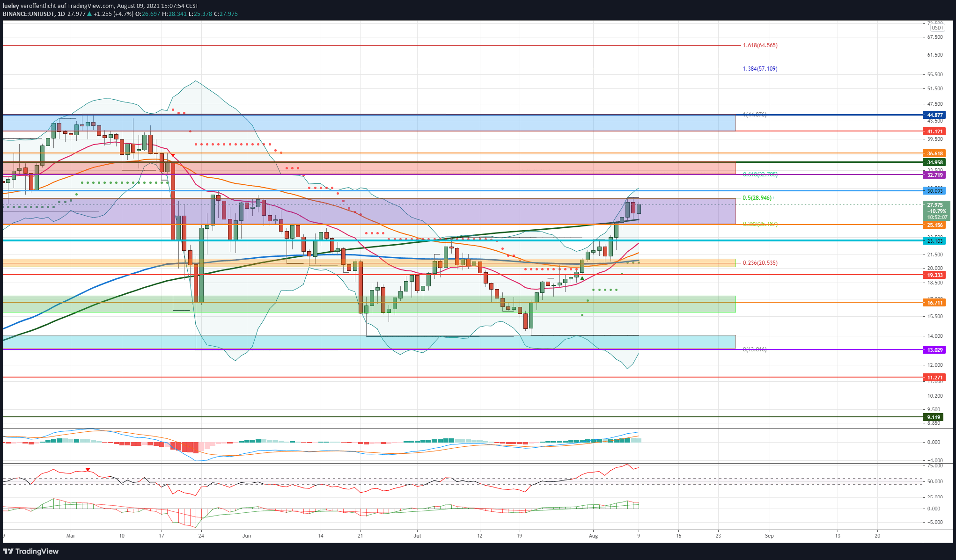
Task: Click the Sep label on the time axis
Action: click(x=769, y=536)
